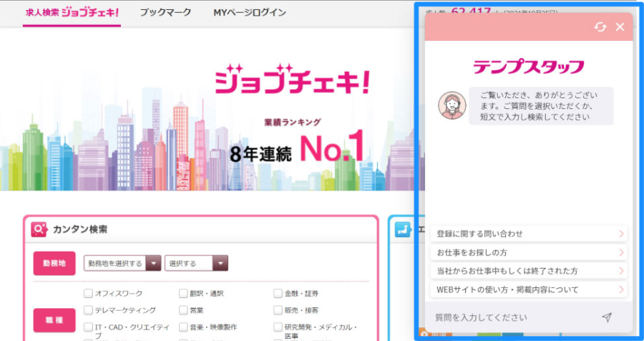
Task: Check the IT・CAD・クリエイティブ checkbox
Action: coord(88,327)
